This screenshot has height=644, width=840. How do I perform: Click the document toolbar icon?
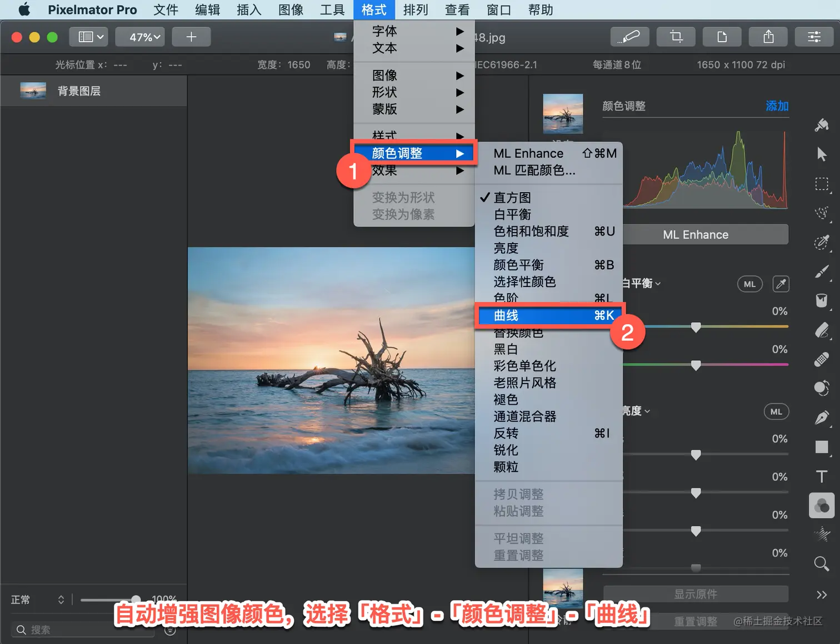point(722,37)
